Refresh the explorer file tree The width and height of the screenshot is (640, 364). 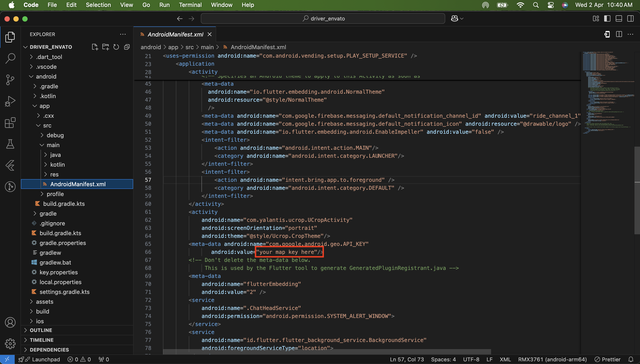coord(116,47)
